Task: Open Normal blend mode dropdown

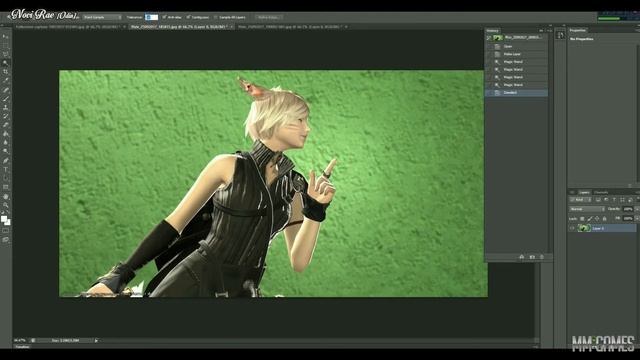Action: tap(587, 209)
